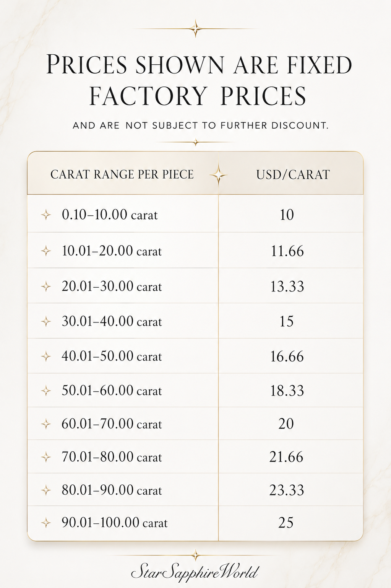This screenshot has width=391, height=588.
Task: Click the star icon beside 10.01–20.00 carat
Action: click(46, 251)
